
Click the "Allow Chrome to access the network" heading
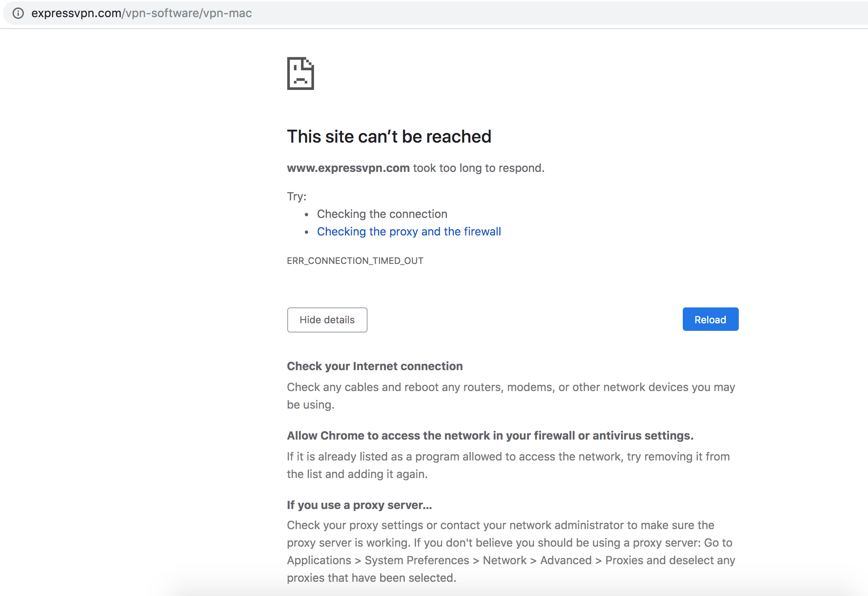[490, 436]
